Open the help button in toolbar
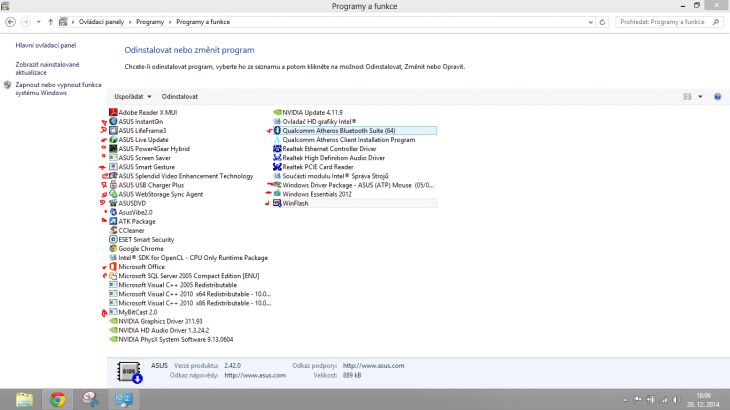Viewport: 730px width, 410px height. click(717, 97)
